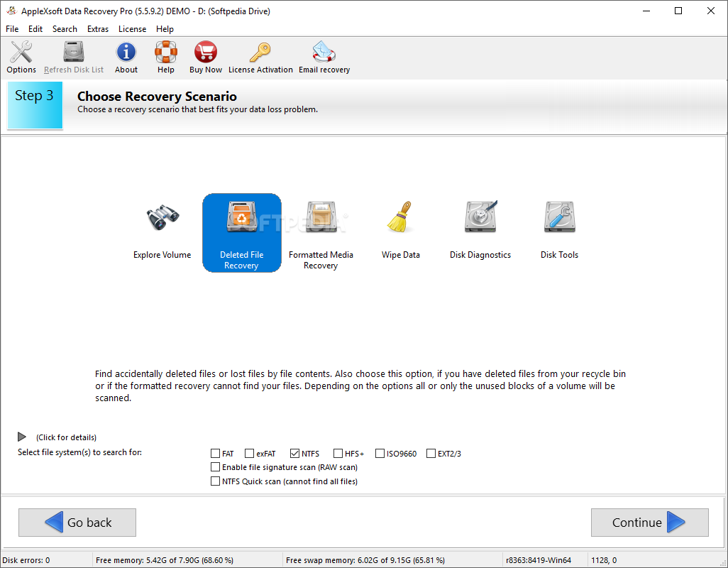Choose Wipe Data scenario
Screen dimensions: 728x568
(400, 230)
